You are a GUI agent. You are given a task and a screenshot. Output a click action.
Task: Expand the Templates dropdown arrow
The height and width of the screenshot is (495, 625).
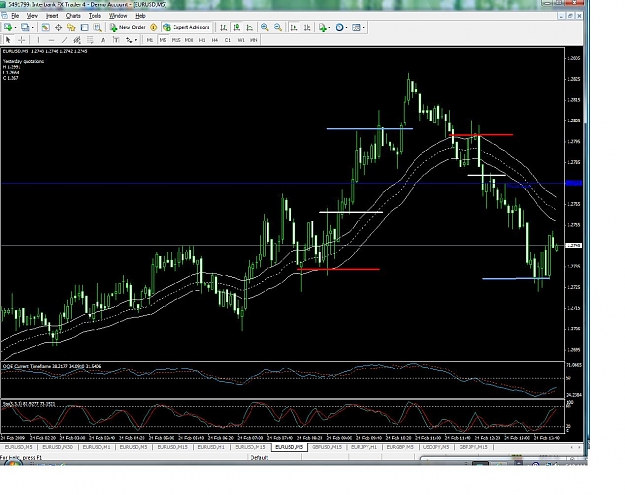364,28
